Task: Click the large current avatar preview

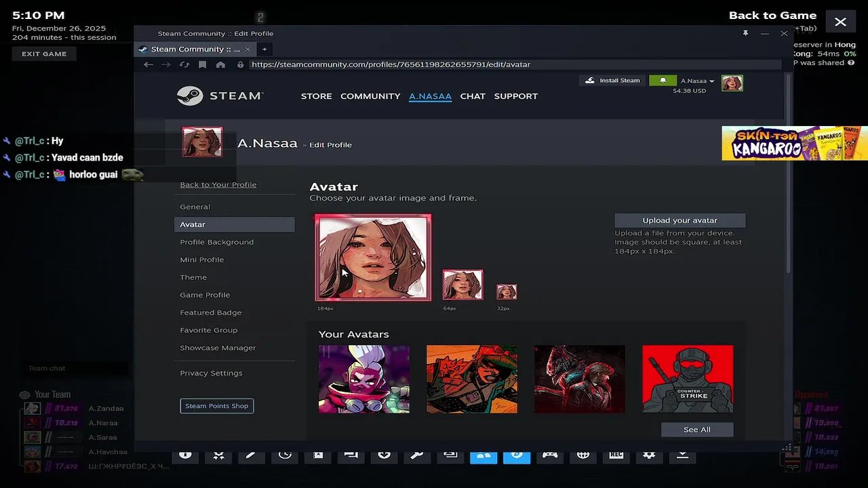Action: point(373,258)
